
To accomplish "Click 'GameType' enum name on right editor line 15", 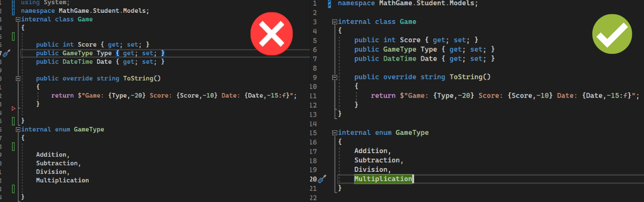I will (412, 133).
